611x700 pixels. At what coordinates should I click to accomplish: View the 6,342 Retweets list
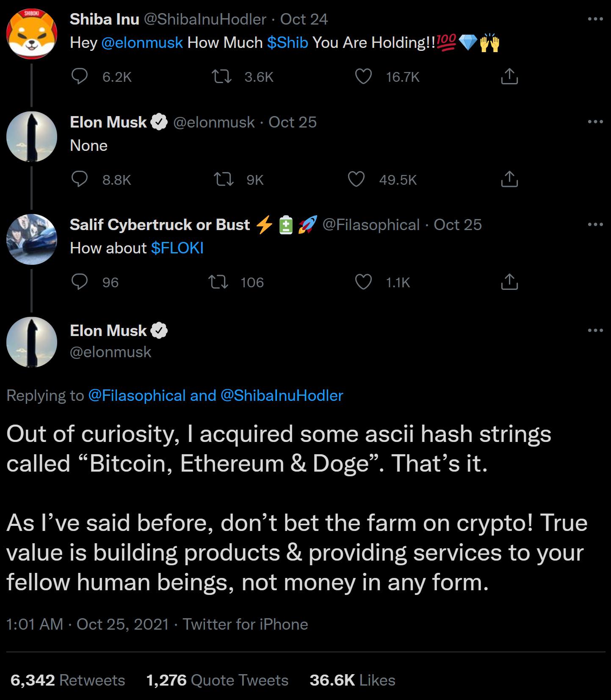[x=68, y=680]
